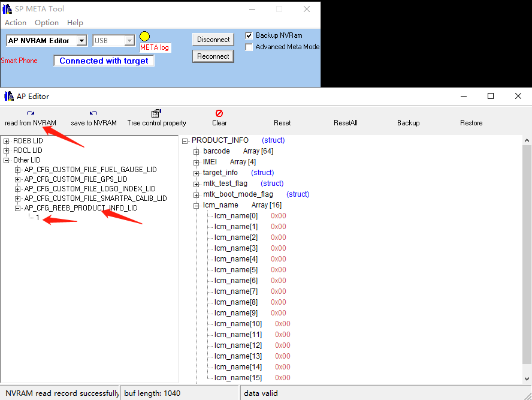
Task: Open Tree control property icon
Action: (x=156, y=113)
